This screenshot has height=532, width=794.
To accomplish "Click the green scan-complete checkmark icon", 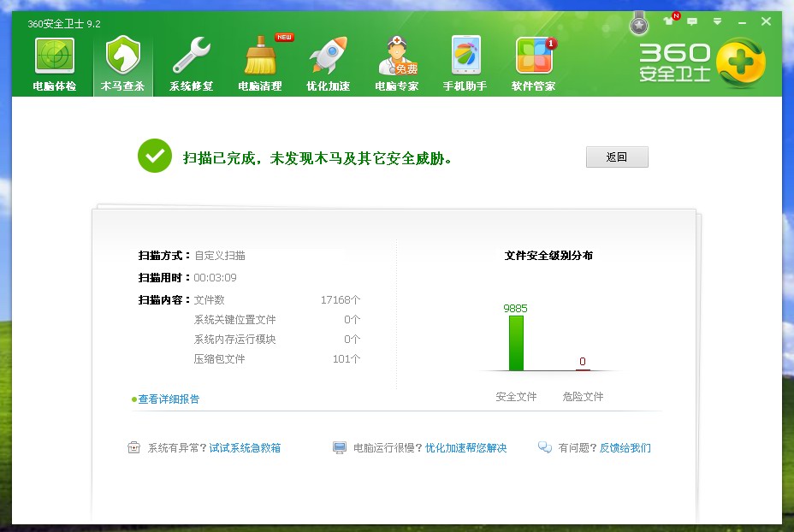I will click(x=155, y=156).
